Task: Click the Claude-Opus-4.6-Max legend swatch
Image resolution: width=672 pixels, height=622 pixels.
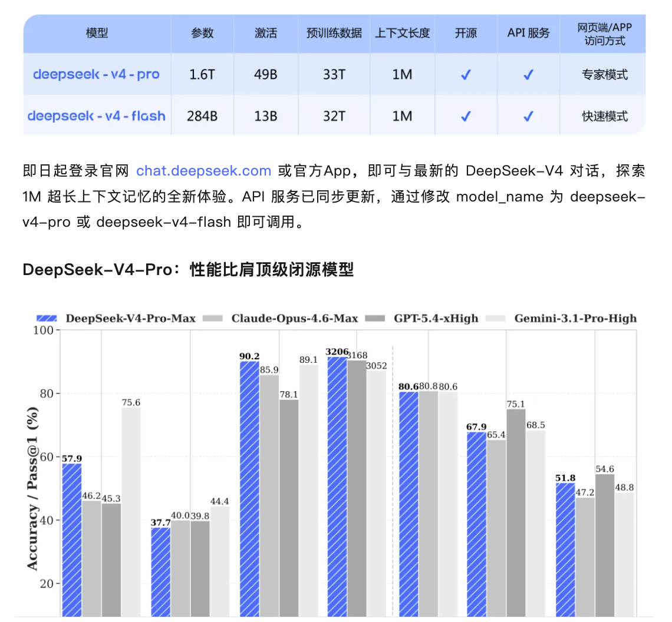Action: pyautogui.click(x=213, y=318)
